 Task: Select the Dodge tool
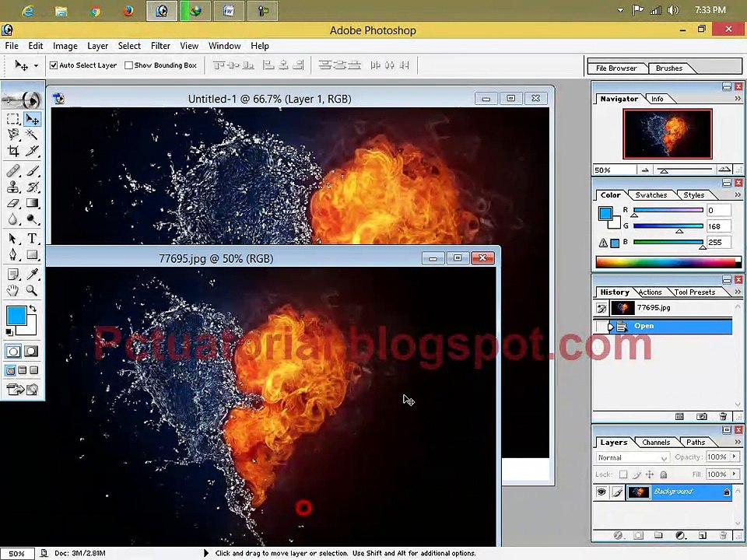point(32,219)
